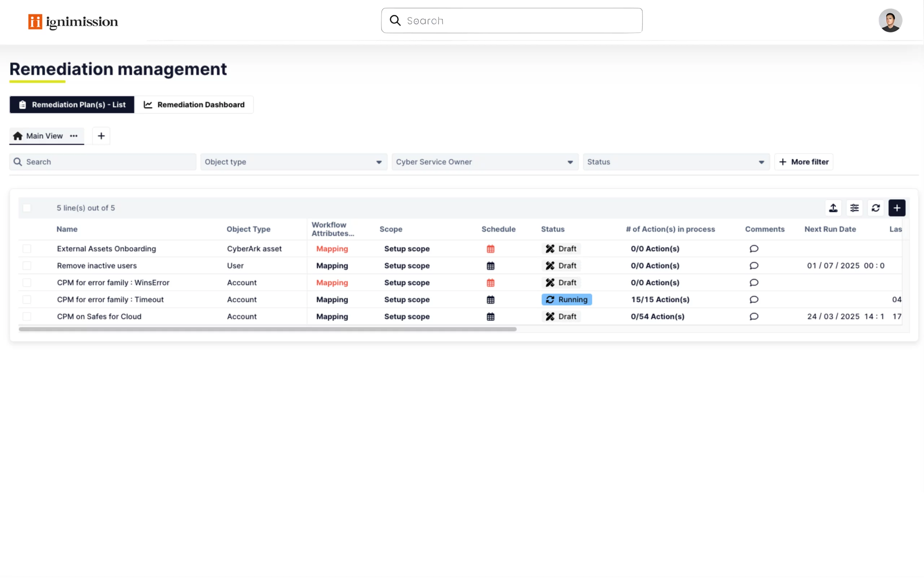Open schedule calendar for External Assets Onboarding

click(491, 249)
